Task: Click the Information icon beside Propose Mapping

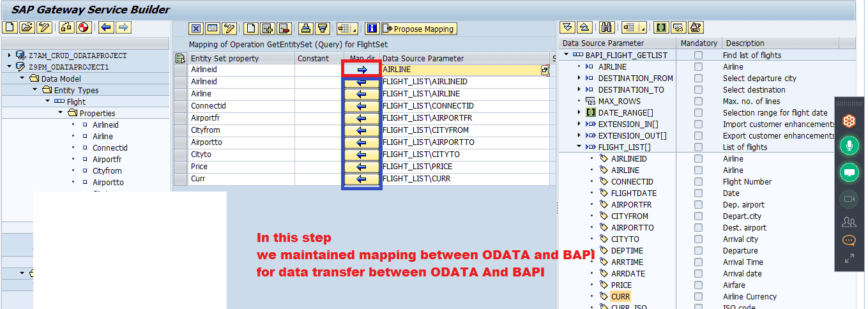Action: (372, 29)
